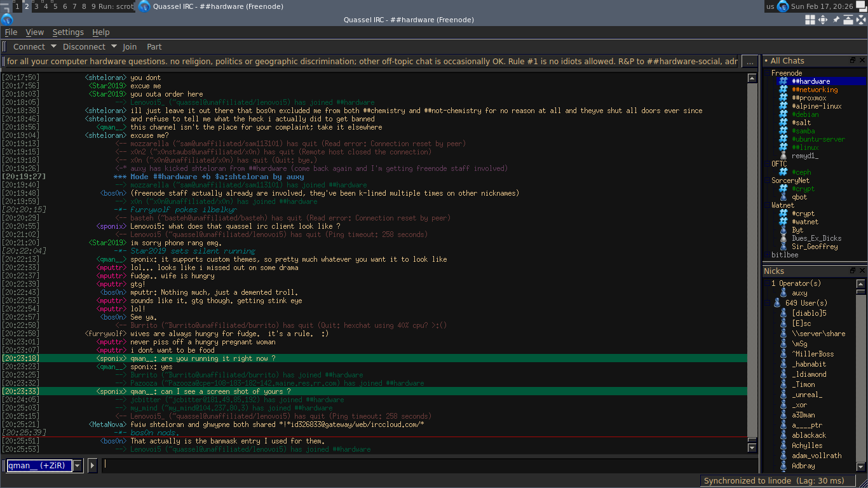Click the channel icon beside #ceph
The width and height of the screenshot is (868, 488).
tap(783, 172)
